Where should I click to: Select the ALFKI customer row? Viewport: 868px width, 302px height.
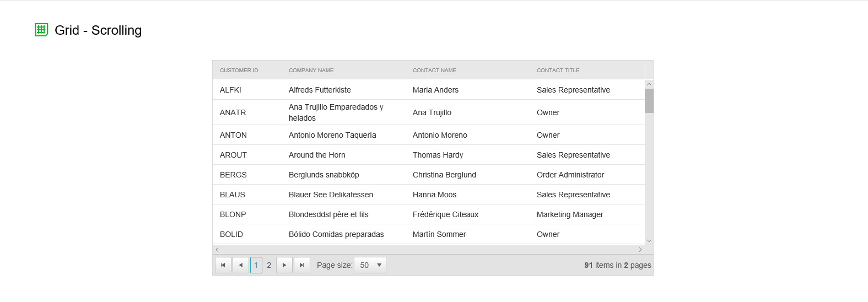[230, 90]
